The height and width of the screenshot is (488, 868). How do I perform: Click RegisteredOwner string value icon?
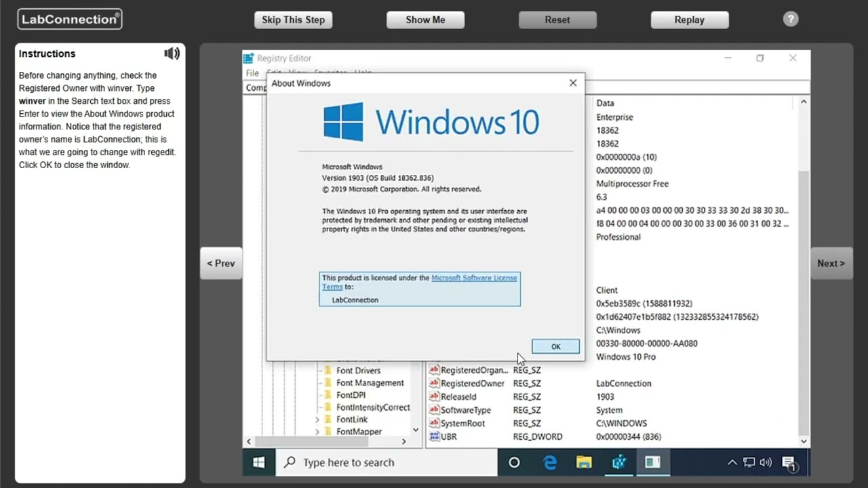pos(434,383)
